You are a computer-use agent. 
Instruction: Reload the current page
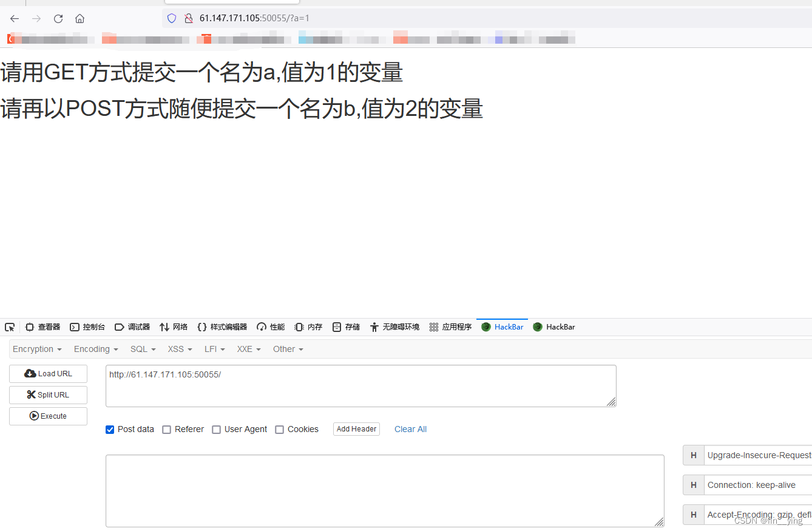pyautogui.click(x=58, y=18)
